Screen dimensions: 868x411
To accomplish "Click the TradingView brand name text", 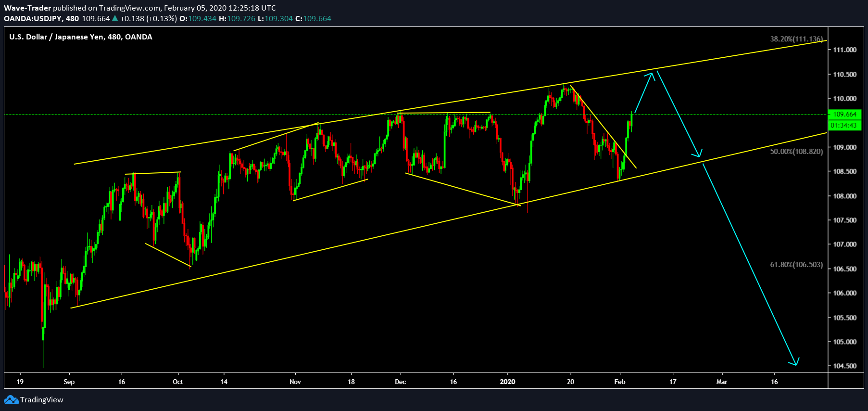I will pyautogui.click(x=42, y=400).
